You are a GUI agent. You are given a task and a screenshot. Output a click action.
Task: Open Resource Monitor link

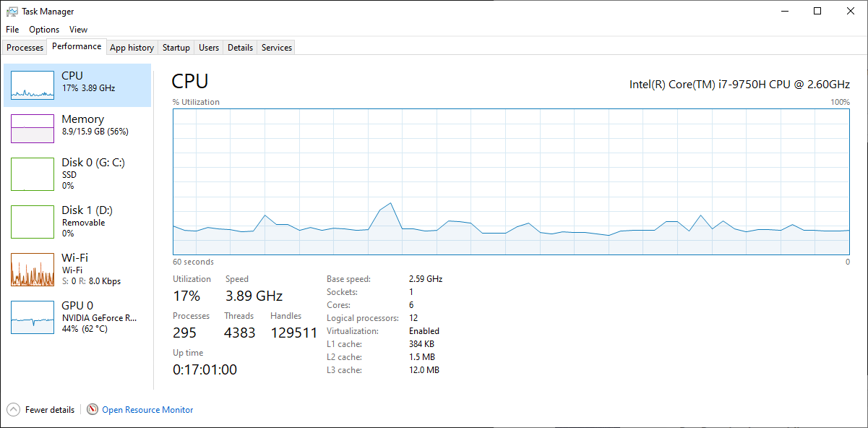(x=147, y=410)
